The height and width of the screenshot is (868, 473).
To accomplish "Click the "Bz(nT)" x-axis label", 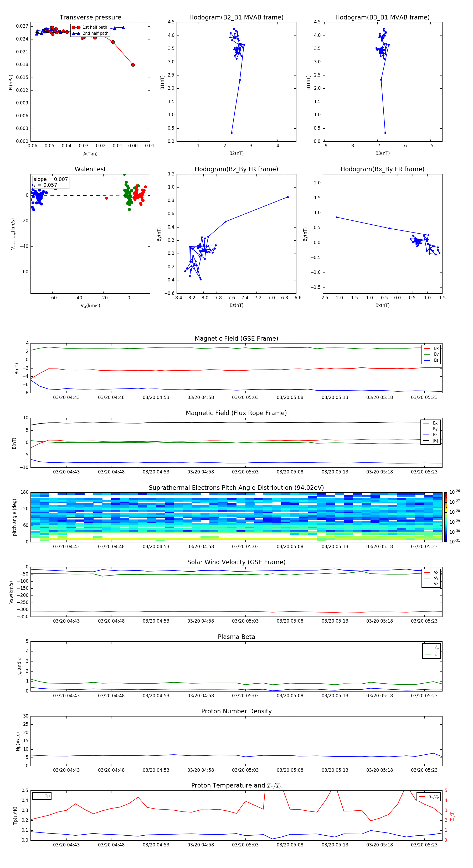I will (236, 305).
